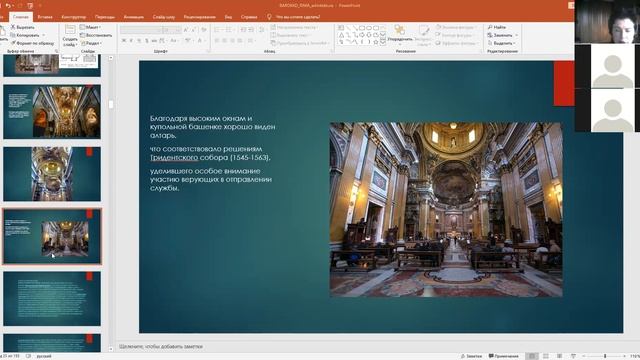
Task: Open the Slide Show (Слайд-шоу) tab
Action: pos(164,17)
